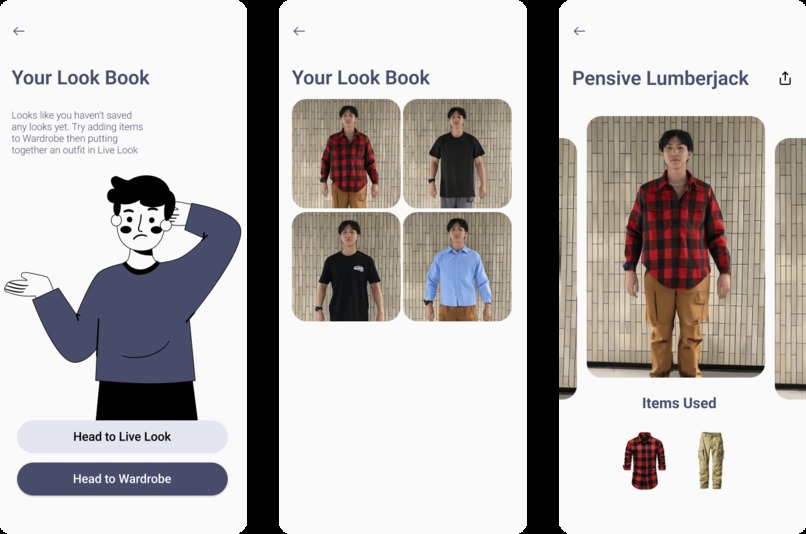Show the previous look on the left edge
Screen dimensions: 806x534
click(x=568, y=268)
